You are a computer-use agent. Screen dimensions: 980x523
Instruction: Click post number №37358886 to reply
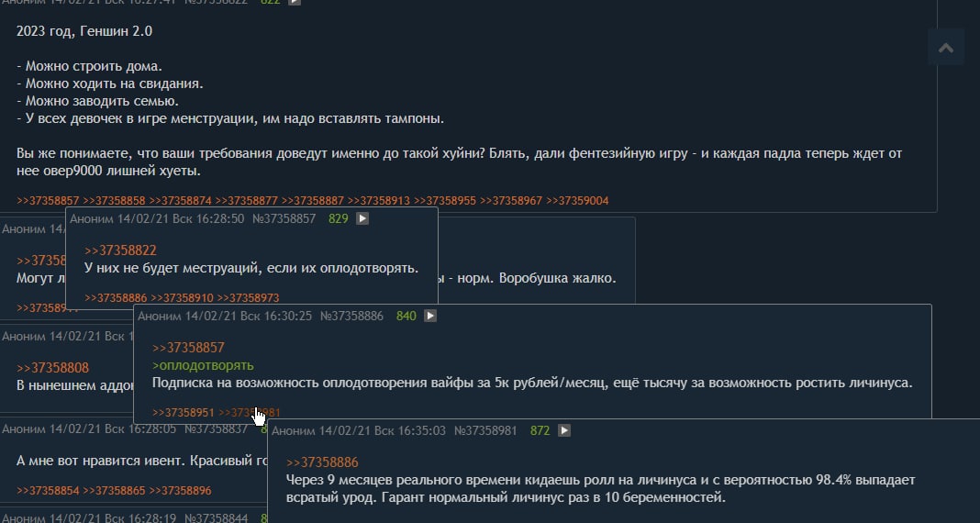[x=351, y=317]
